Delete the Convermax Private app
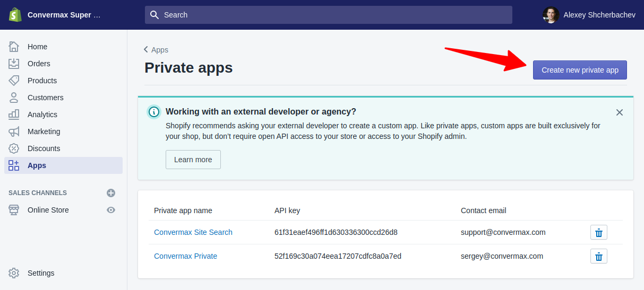644x290 pixels. [x=599, y=256]
